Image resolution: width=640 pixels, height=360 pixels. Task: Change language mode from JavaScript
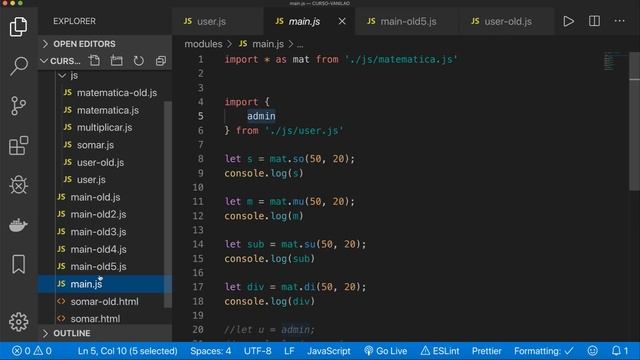329,351
